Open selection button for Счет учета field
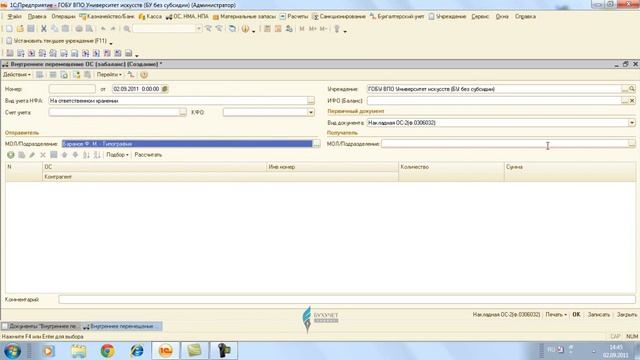This screenshot has height=360, width=640. point(183,113)
